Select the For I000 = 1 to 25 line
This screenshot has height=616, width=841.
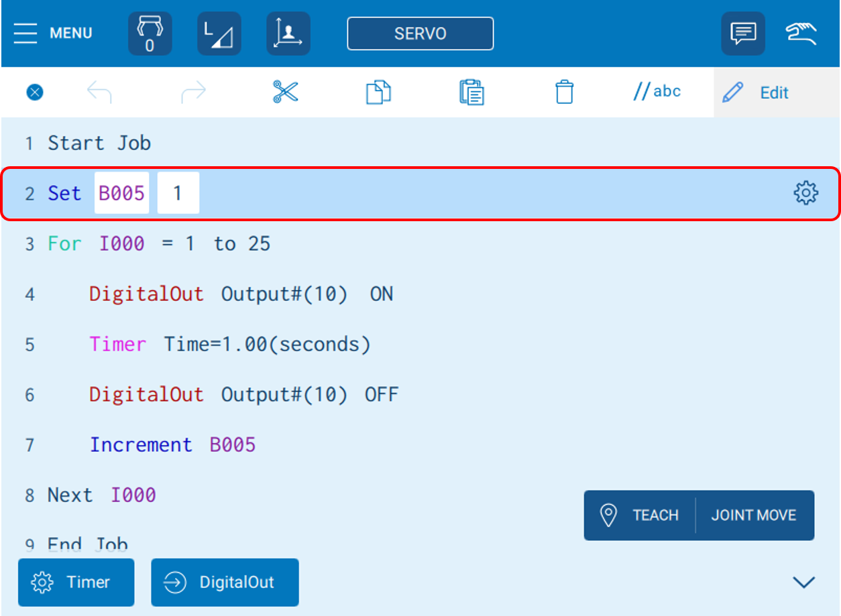pyautogui.click(x=420, y=243)
